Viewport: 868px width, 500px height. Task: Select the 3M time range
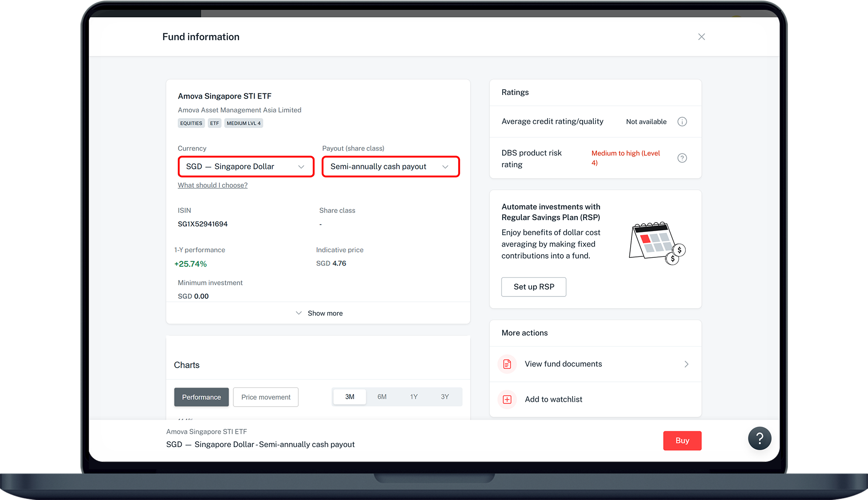coord(350,397)
